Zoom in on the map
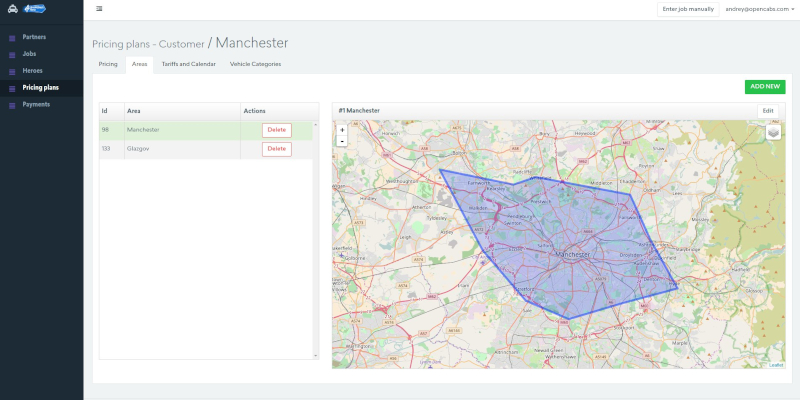800x400 pixels. coord(342,129)
